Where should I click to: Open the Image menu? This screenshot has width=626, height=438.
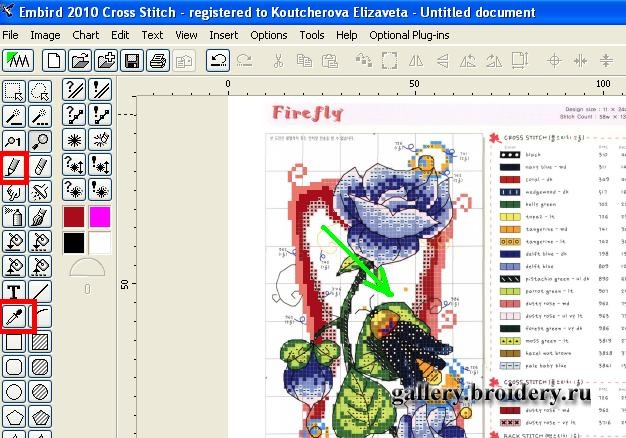click(45, 35)
